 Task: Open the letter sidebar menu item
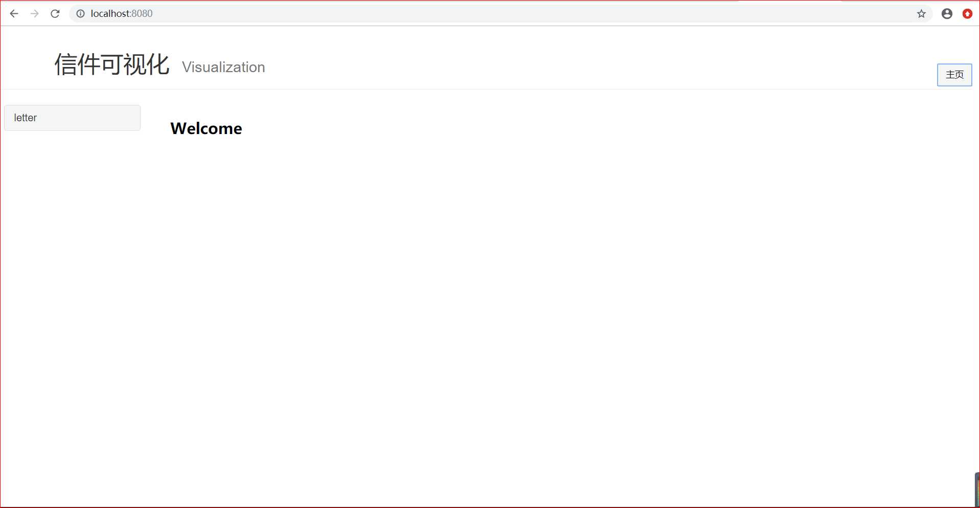click(x=72, y=118)
